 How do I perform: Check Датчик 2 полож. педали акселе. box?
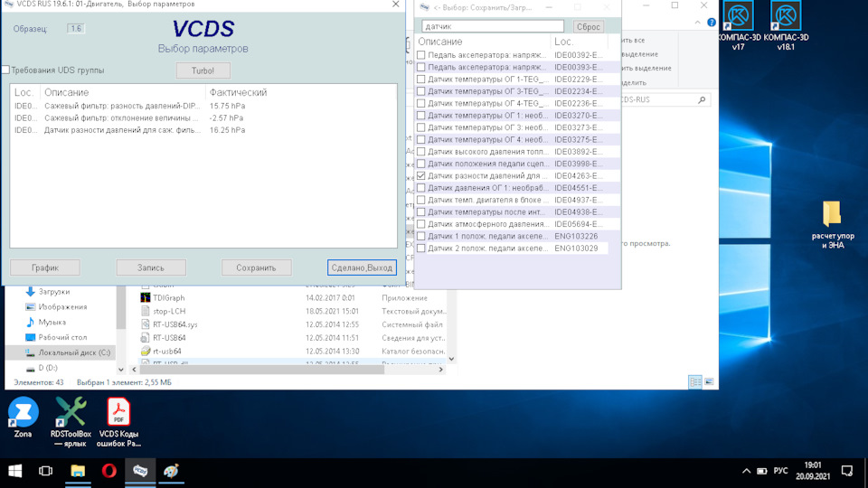(x=421, y=249)
